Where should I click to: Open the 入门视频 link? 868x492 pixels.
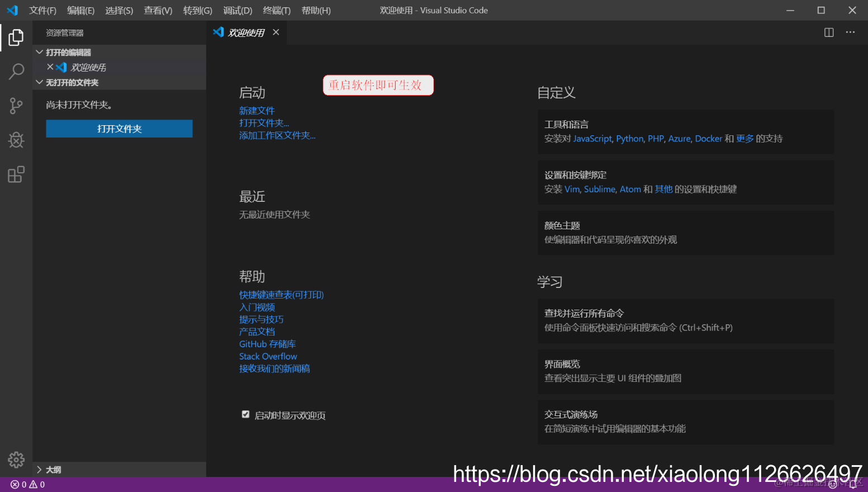click(x=257, y=307)
